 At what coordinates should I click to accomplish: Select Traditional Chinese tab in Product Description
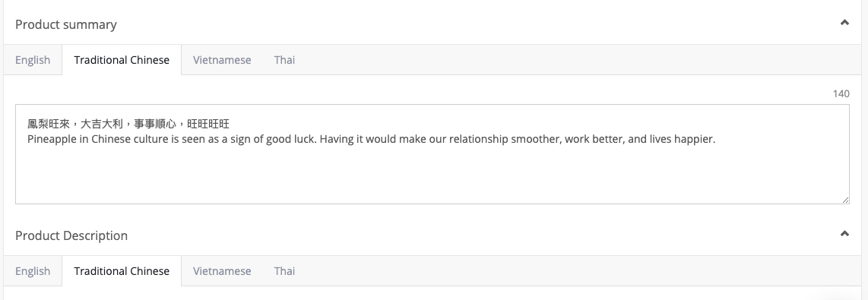click(122, 270)
